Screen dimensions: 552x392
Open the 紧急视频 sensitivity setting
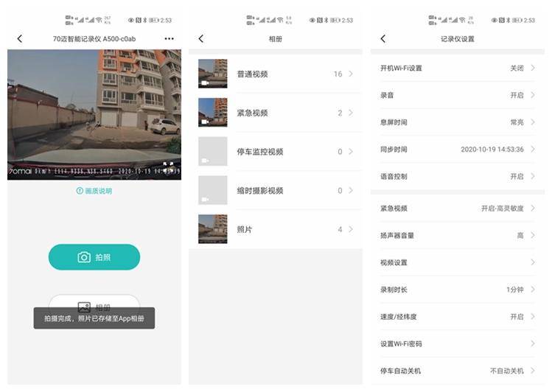click(x=458, y=209)
